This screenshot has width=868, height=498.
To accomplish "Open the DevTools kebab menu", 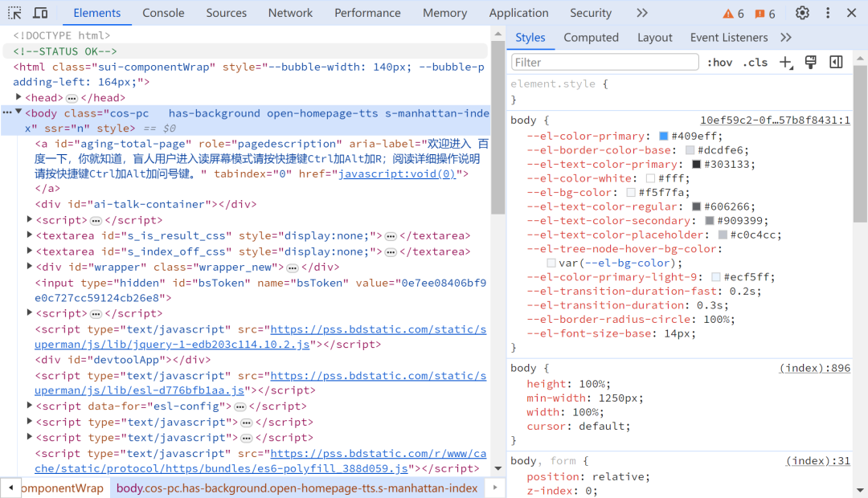I will coord(828,13).
